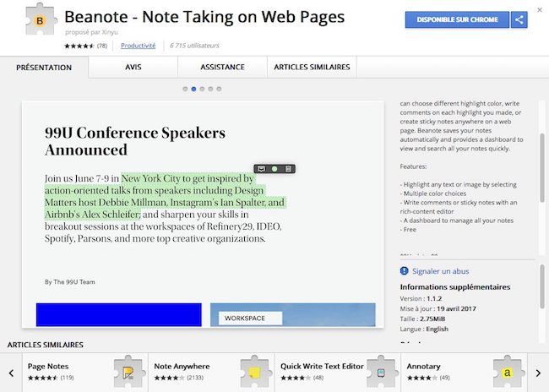
Task: Select the third screenshot carousel dot
Action: pyautogui.click(x=202, y=88)
